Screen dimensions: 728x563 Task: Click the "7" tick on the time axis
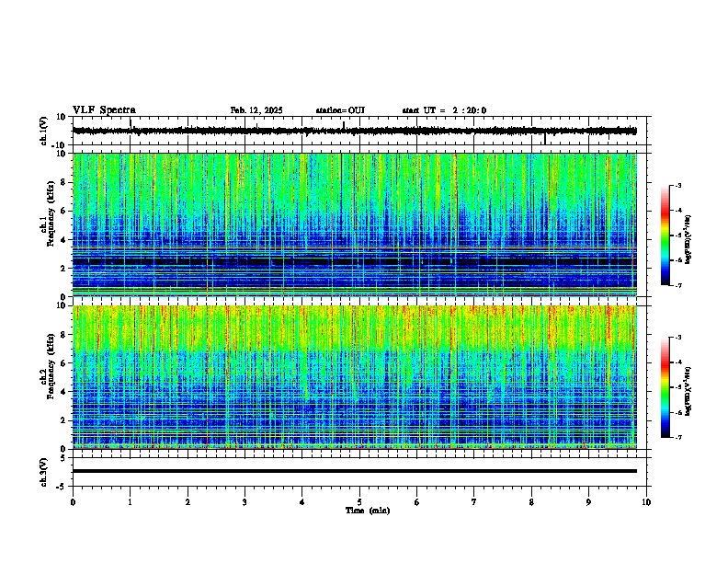pyautogui.click(x=474, y=502)
